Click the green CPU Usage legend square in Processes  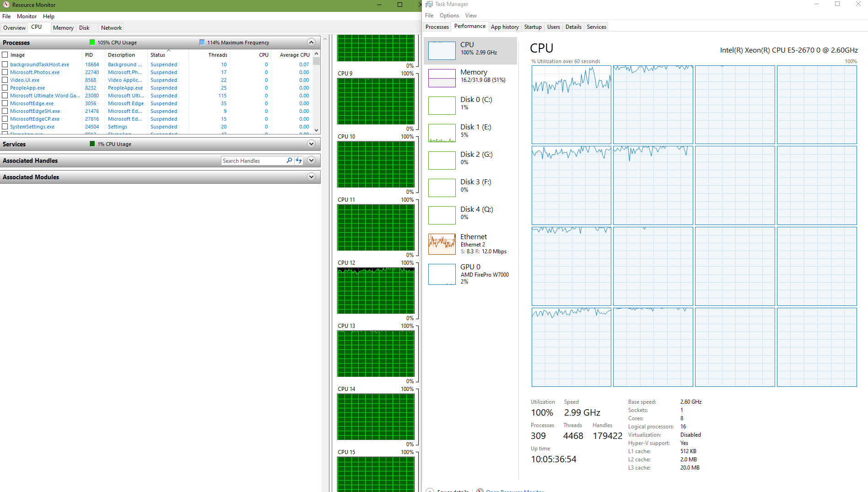coord(92,43)
